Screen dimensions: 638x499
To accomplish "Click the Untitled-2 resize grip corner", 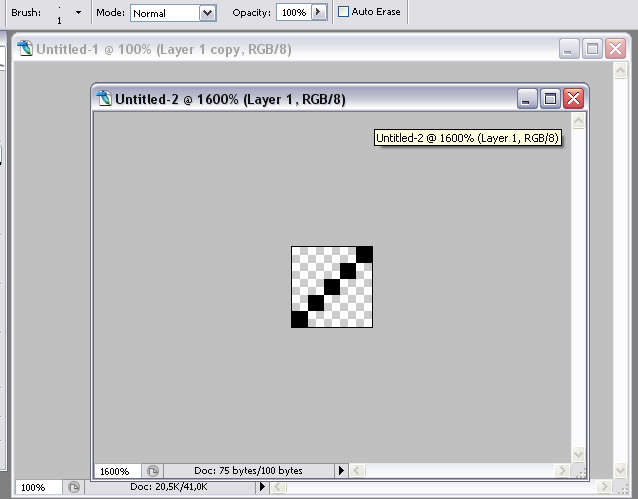I will (580, 472).
